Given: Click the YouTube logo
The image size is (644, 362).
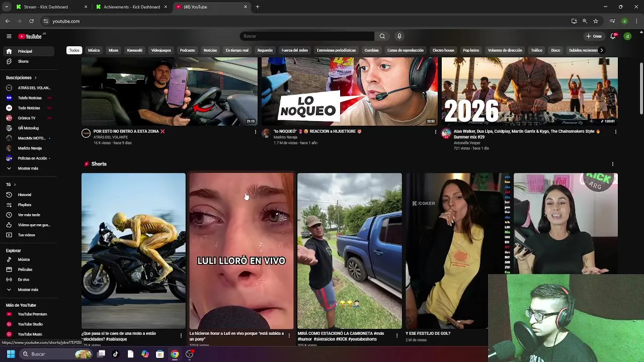Looking at the screenshot, I should point(31,36).
